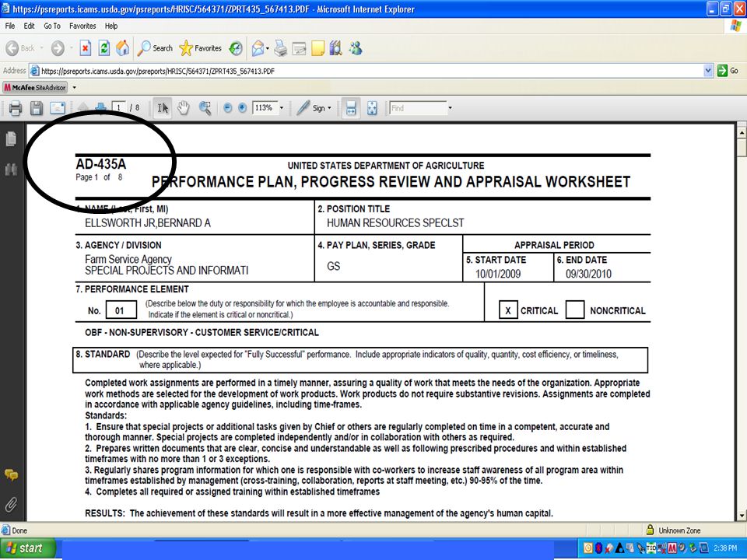The height and width of the screenshot is (560, 747).
Task: Open the Search magnifier in IE toolbar
Action: (x=156, y=48)
